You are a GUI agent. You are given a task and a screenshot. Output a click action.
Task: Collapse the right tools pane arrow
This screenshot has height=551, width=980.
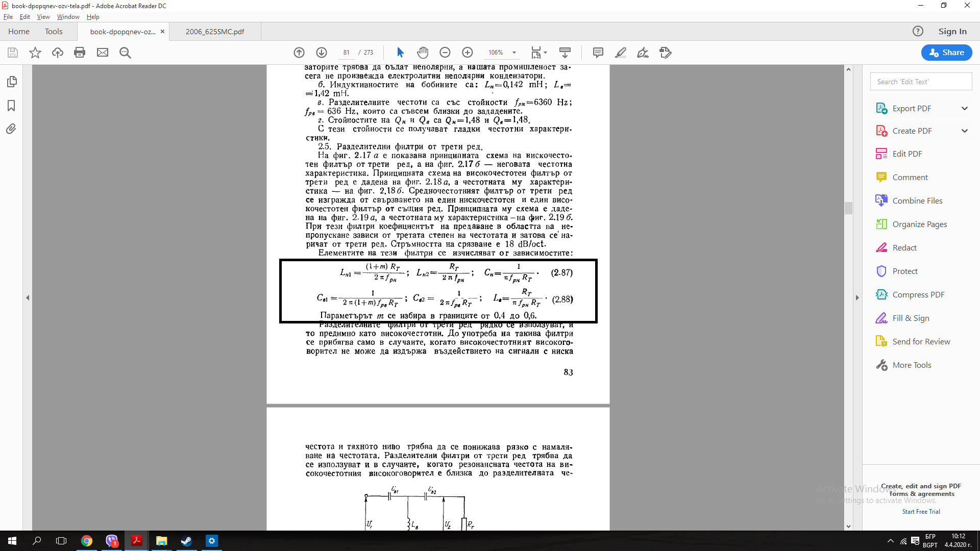(857, 297)
